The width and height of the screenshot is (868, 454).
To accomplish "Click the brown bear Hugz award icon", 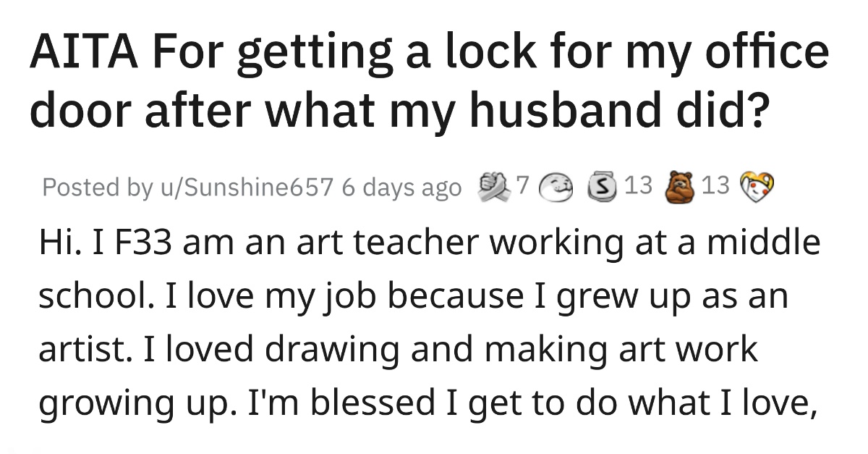I will (681, 186).
